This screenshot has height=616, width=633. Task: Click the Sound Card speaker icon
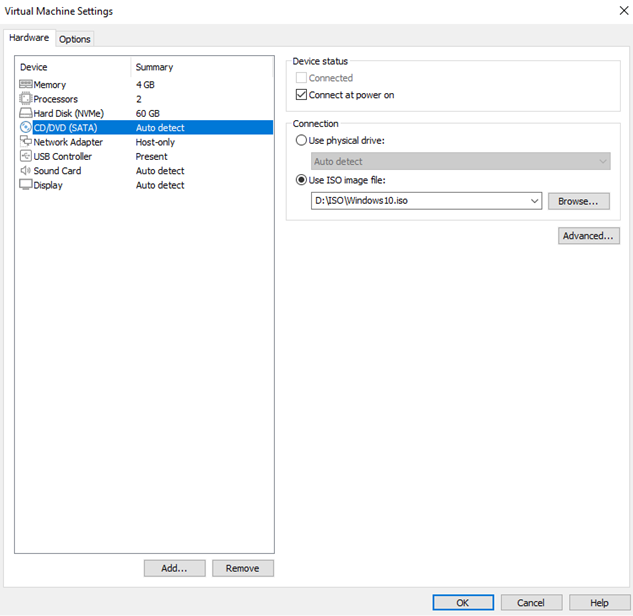[25, 170]
